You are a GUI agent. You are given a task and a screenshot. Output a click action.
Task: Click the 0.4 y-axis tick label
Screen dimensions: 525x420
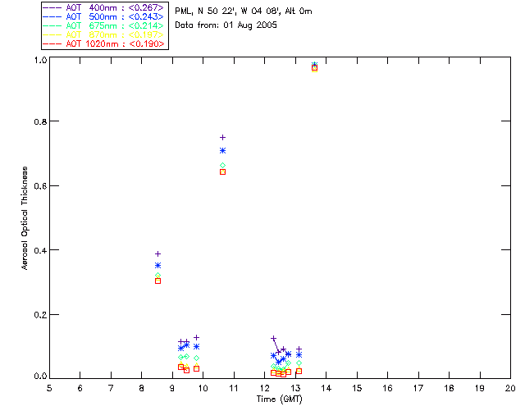(x=40, y=250)
